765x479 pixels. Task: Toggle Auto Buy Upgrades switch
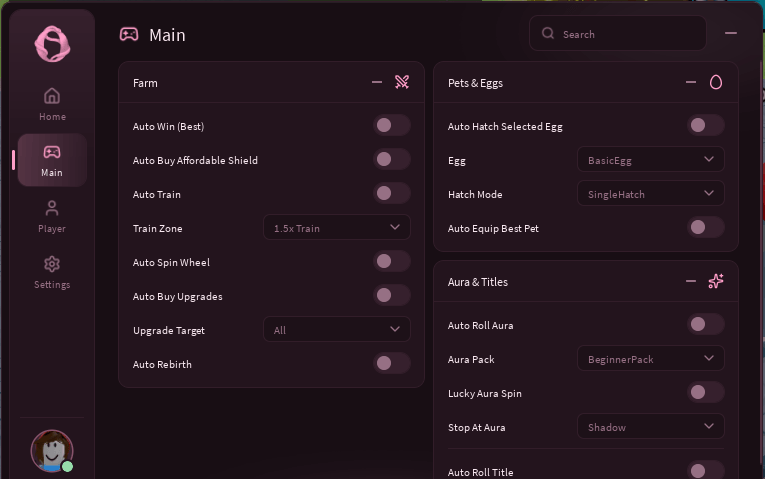392,295
